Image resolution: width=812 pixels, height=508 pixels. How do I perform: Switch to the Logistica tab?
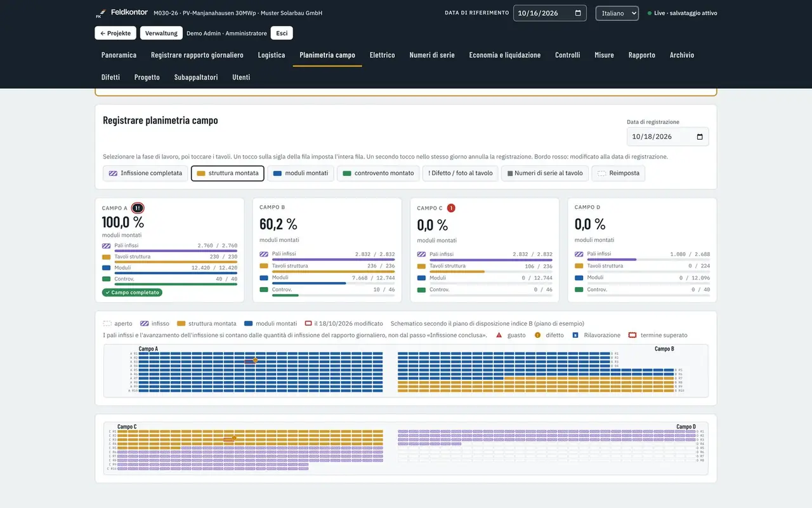(272, 55)
